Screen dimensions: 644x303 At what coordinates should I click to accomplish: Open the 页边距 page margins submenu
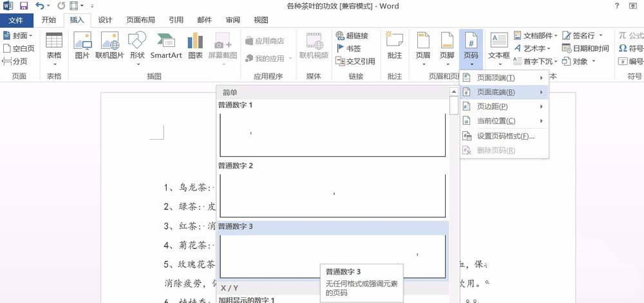(504, 107)
